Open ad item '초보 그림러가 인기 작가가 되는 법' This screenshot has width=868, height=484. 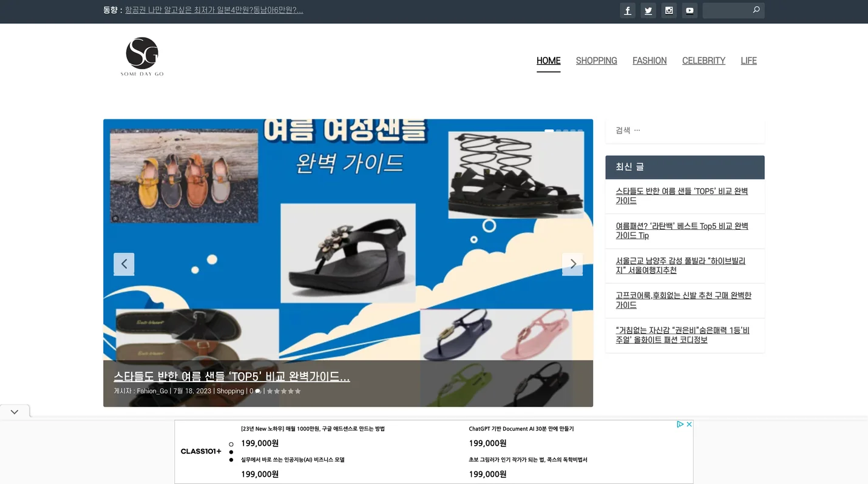(x=527, y=460)
